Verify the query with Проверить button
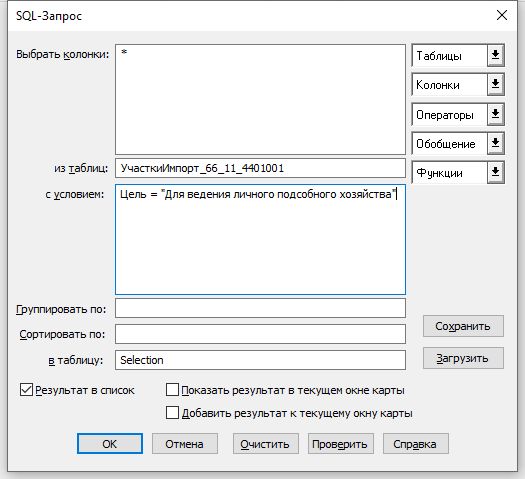The image size is (525, 479). pyautogui.click(x=341, y=444)
